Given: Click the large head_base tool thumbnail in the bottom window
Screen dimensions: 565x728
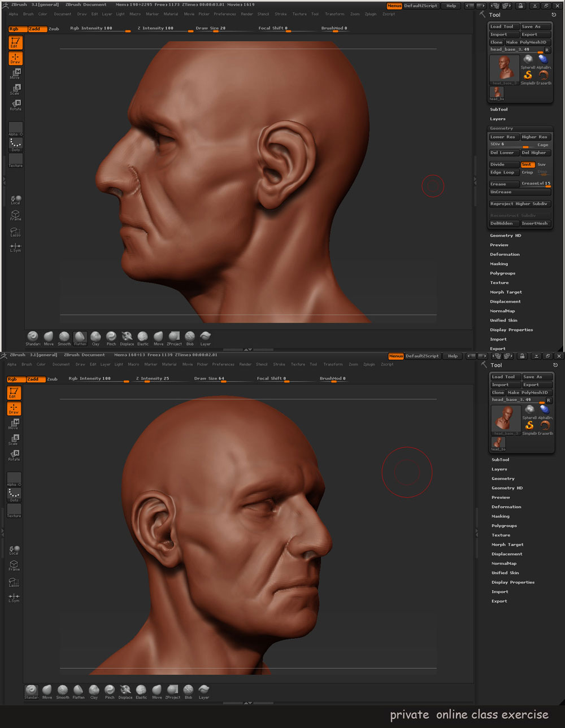Looking at the screenshot, I should [506, 420].
